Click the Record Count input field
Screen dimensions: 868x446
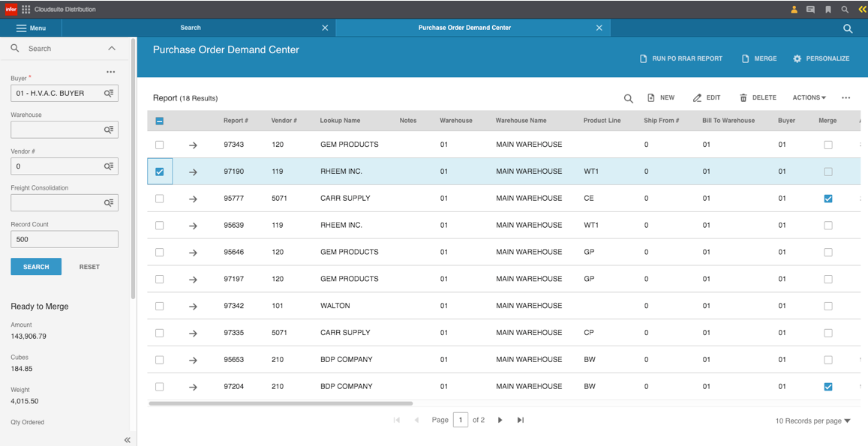65,239
